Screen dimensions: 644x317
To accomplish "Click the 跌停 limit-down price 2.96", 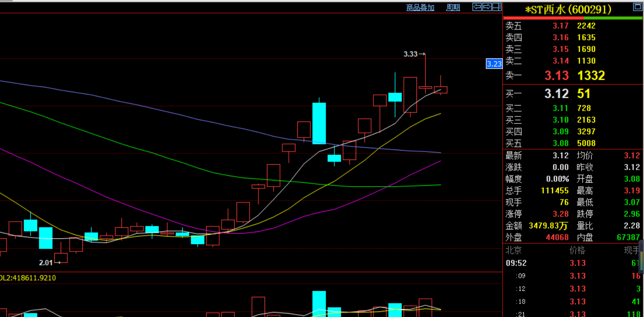I will click(x=632, y=214).
